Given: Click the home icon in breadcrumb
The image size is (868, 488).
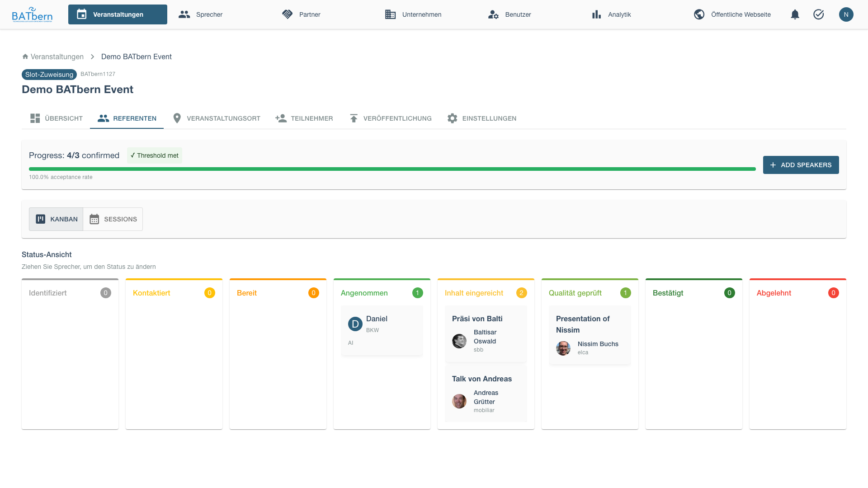Looking at the screenshot, I should [x=25, y=56].
